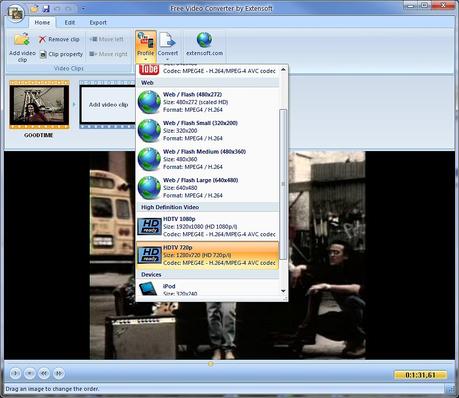459x398 pixels.
Task: Select the iPod device profile
Action: [207, 289]
